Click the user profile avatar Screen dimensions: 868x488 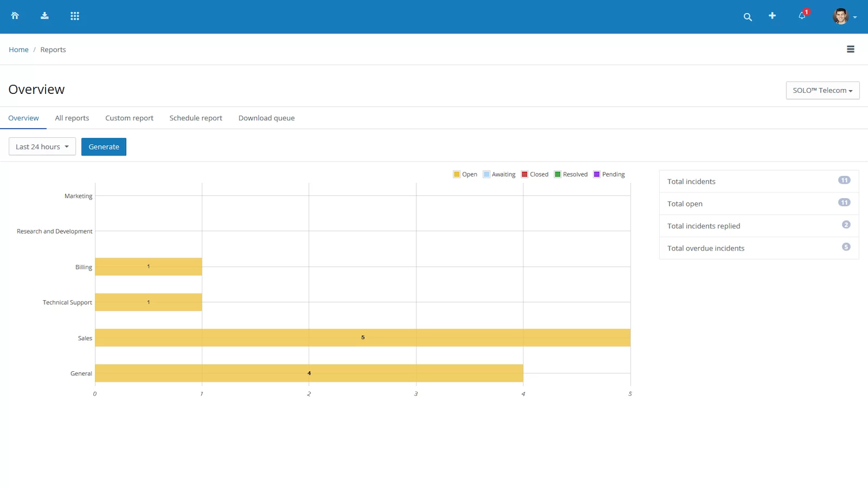click(842, 16)
